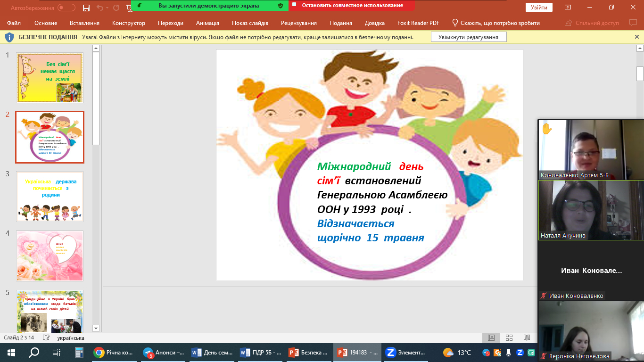Select slide 2 thumbnail Міжнародний день сім'ї
The image size is (644, 362).
coord(50,137)
